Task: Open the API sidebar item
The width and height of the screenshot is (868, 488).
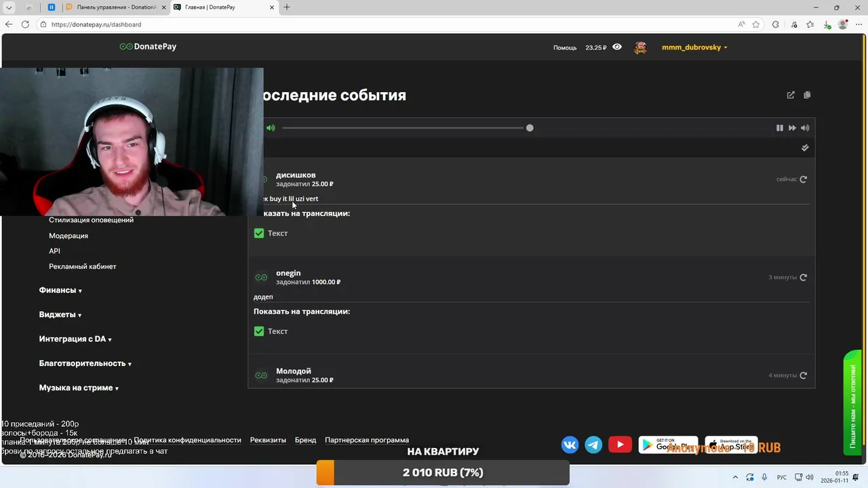Action: pyautogui.click(x=54, y=251)
